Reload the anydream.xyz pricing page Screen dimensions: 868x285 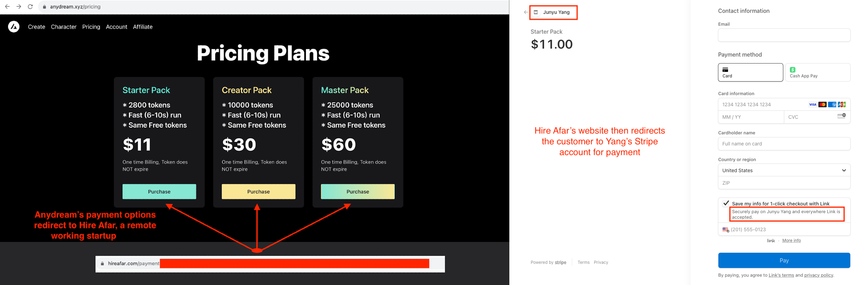click(30, 7)
